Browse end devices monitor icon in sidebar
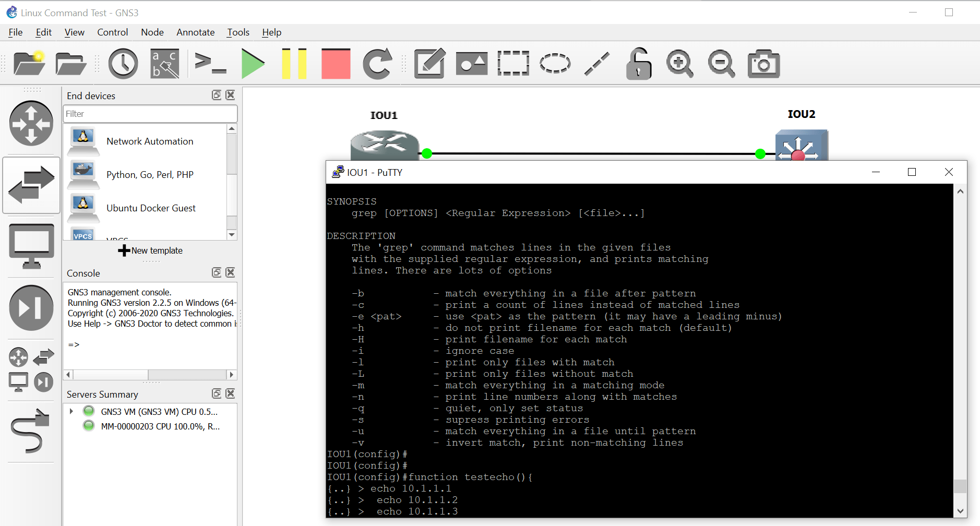The image size is (980, 526). (31, 246)
